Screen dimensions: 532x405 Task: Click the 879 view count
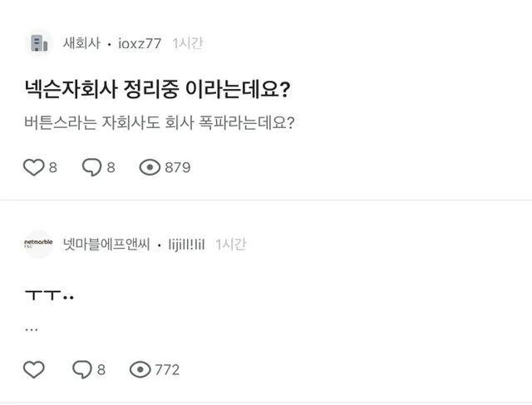click(x=177, y=167)
